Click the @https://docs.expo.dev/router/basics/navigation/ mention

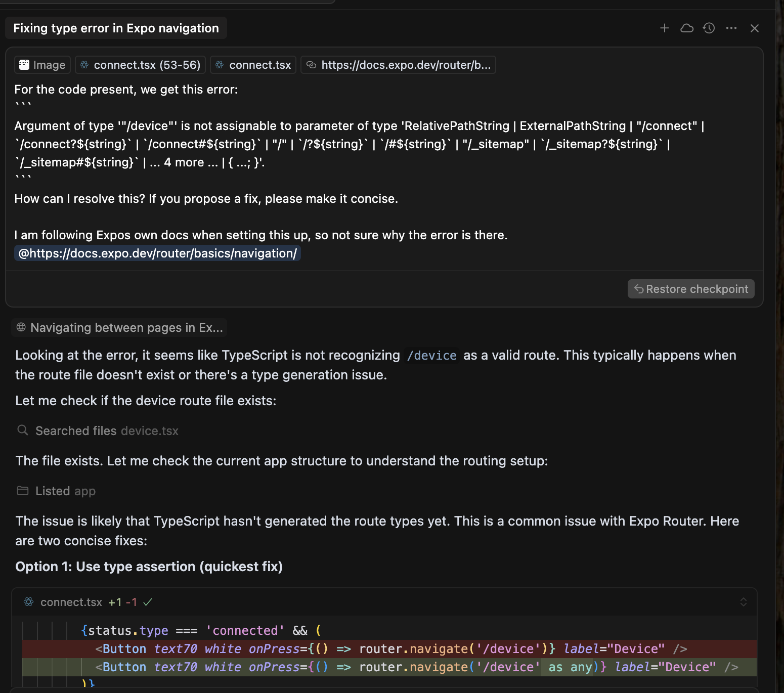(157, 253)
